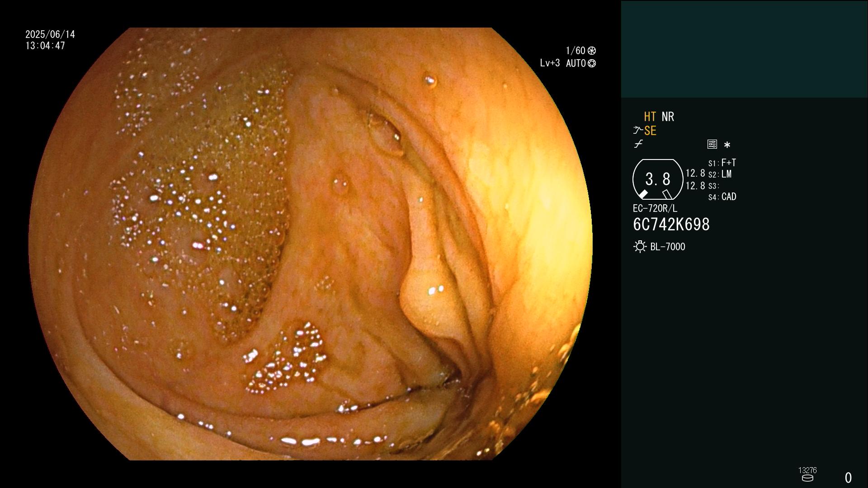Click the 12.8 value beside S2
This screenshot has height=488, width=868.
pyautogui.click(x=695, y=173)
